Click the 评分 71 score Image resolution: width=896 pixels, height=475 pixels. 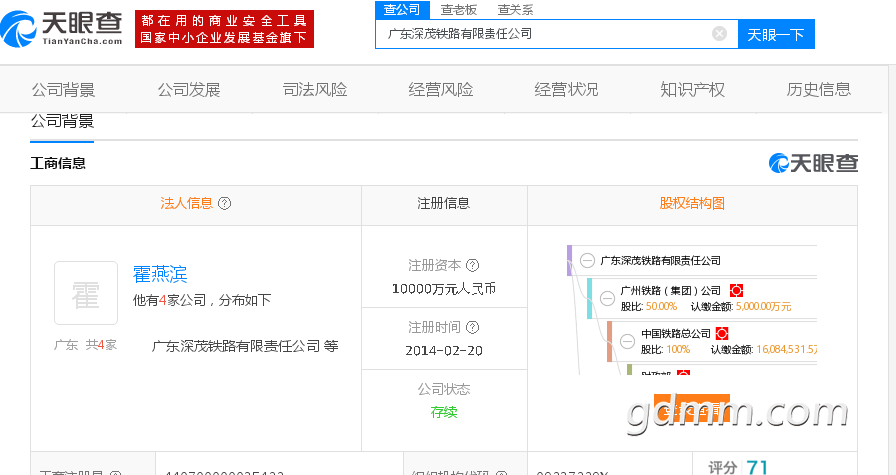coord(738,467)
